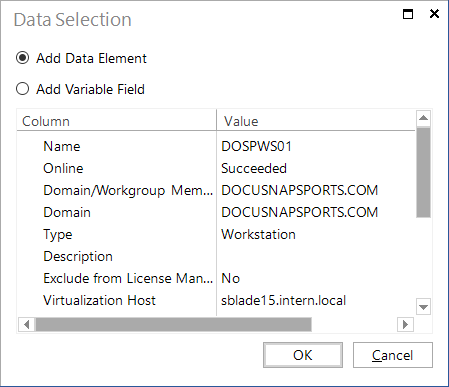Image resolution: width=449 pixels, height=387 pixels.
Task: Select the Domain row label
Action: (67, 212)
